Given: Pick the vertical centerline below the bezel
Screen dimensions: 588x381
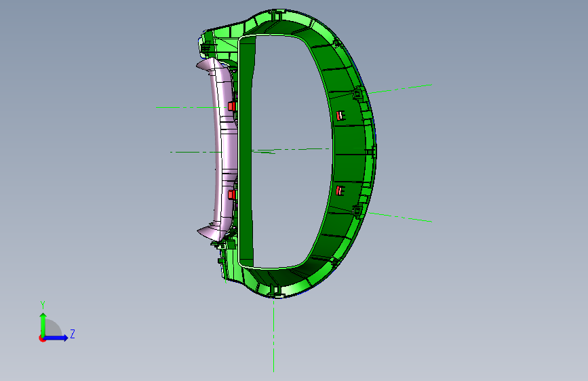Looking at the screenshot, I should (x=274, y=335).
